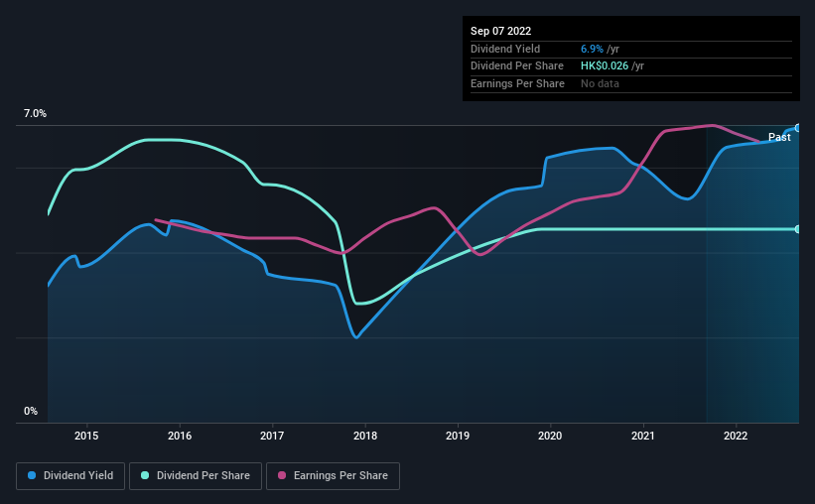
Task: Select the 2020 x-axis label
Action: pyautogui.click(x=550, y=436)
